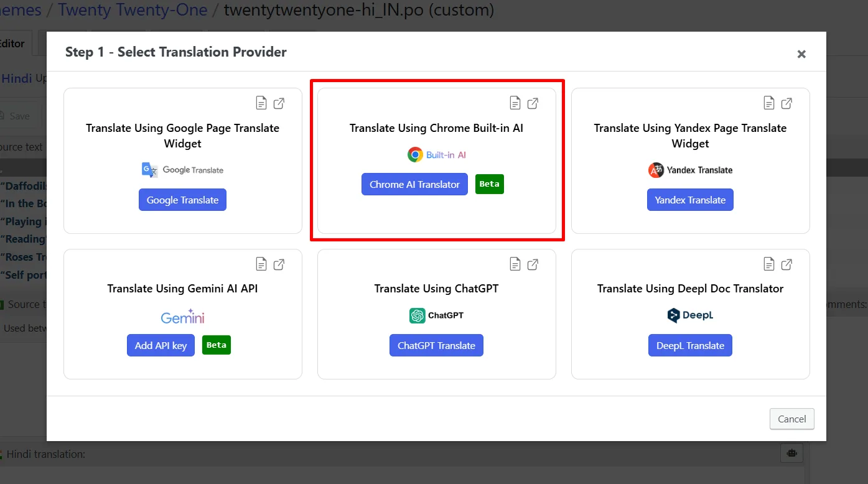Open docs icon on Gemini AI API card

261,264
